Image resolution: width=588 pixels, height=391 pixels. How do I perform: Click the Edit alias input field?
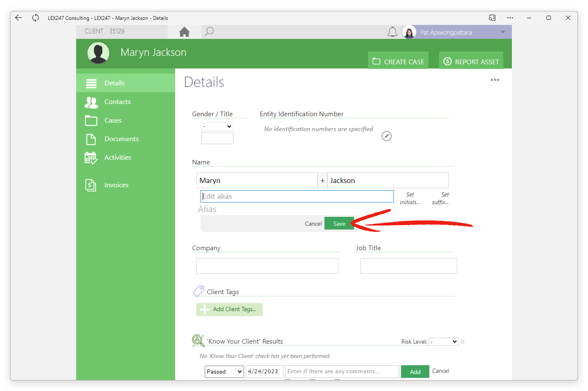point(297,196)
